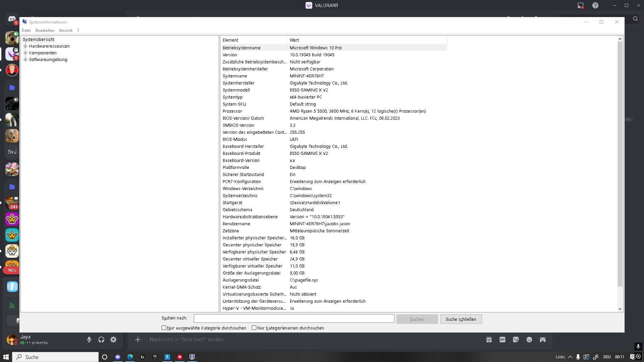The width and height of the screenshot is (644, 362).
Task: Open the Datei menu
Action: [x=26, y=30]
